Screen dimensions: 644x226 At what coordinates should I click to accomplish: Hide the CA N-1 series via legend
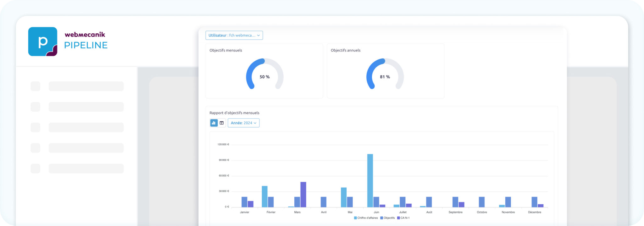[x=405, y=218]
